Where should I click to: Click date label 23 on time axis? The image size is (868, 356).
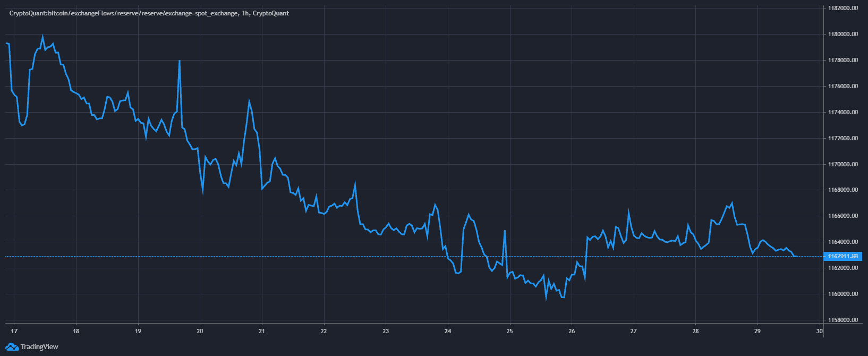pos(386,331)
